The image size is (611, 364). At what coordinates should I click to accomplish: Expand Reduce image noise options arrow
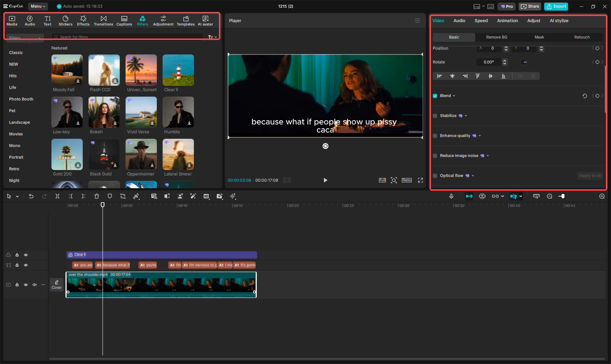coord(488,156)
